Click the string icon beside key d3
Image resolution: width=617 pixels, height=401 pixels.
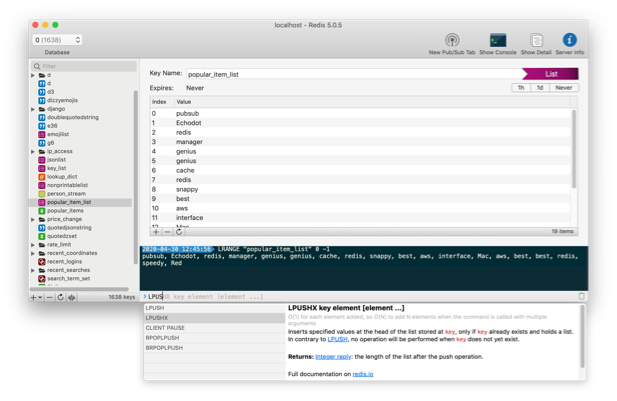[x=42, y=92]
